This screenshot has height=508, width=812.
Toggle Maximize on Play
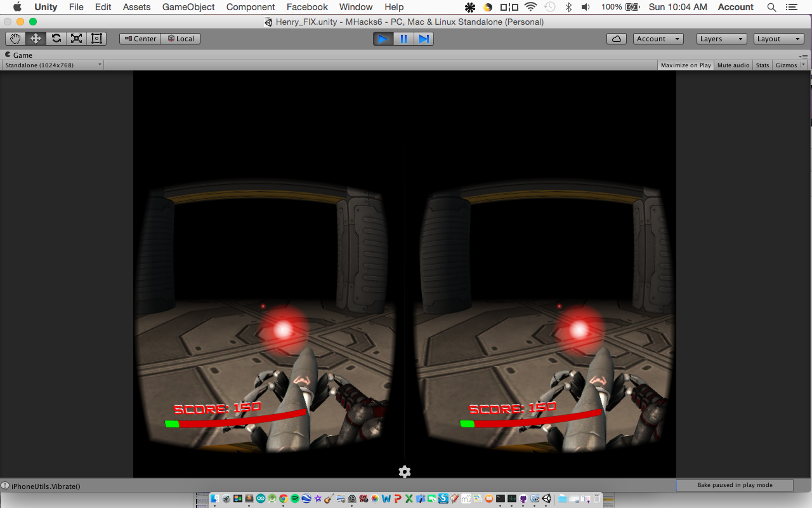tap(686, 65)
